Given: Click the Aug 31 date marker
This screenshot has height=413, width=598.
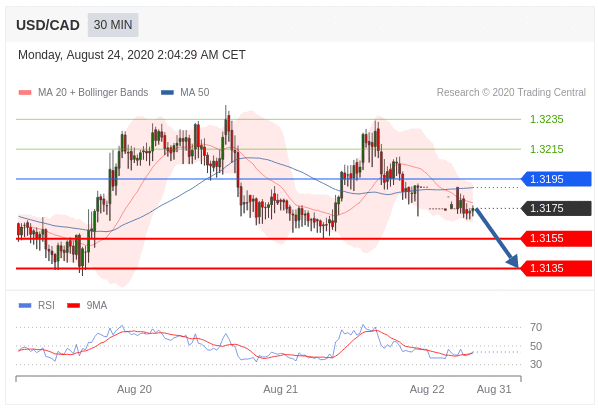Looking at the screenshot, I should [494, 389].
